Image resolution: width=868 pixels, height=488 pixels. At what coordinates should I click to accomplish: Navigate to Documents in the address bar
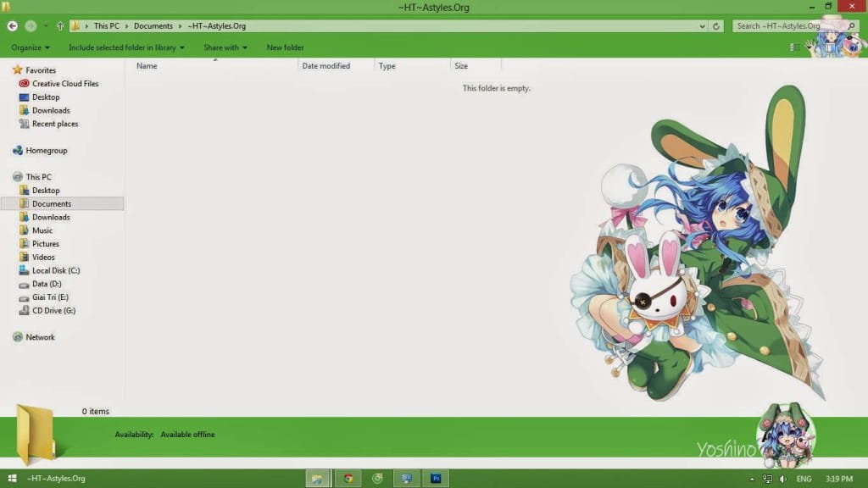(153, 25)
